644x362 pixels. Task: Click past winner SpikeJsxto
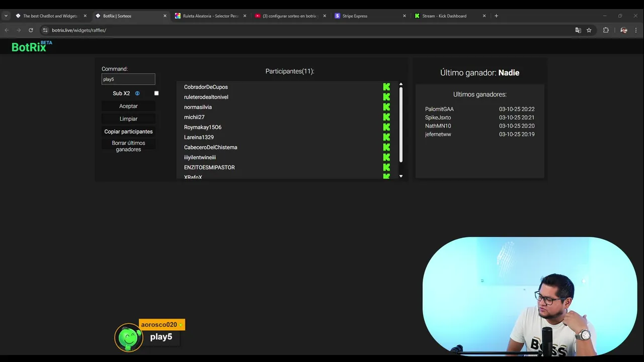point(438,118)
